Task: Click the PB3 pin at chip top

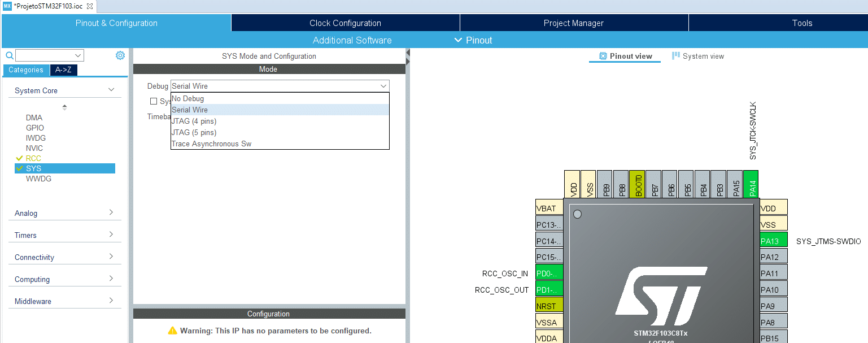Action: [x=718, y=184]
